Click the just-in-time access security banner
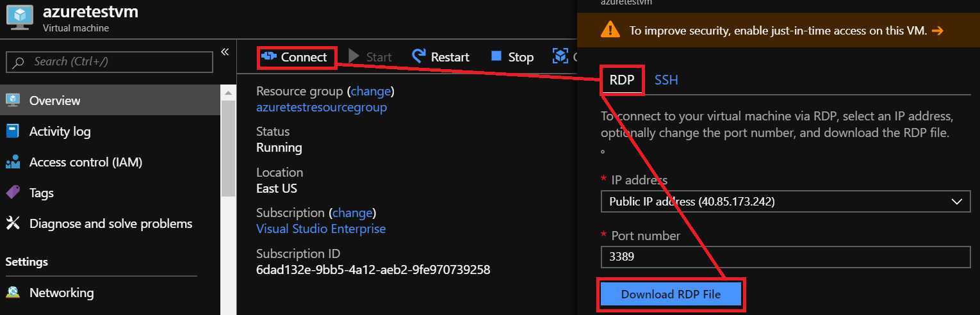The height and width of the screenshot is (315, 980). (x=778, y=30)
